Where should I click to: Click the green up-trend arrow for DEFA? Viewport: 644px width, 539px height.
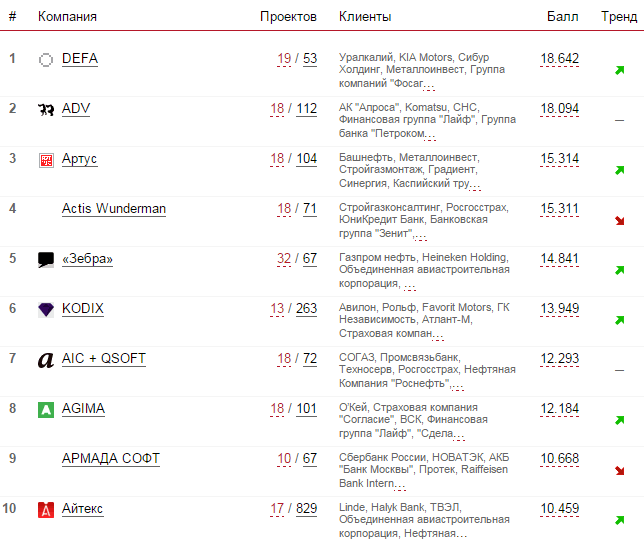pos(620,70)
